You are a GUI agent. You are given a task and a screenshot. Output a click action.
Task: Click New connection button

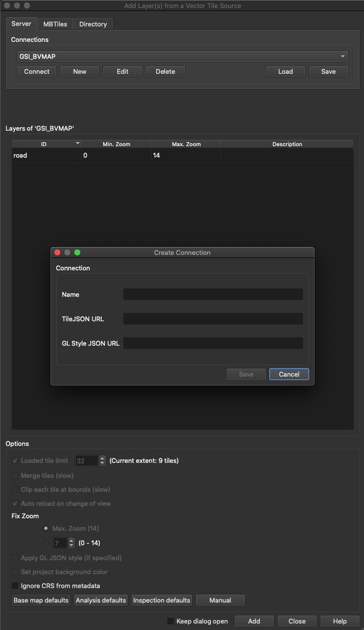[x=80, y=71]
